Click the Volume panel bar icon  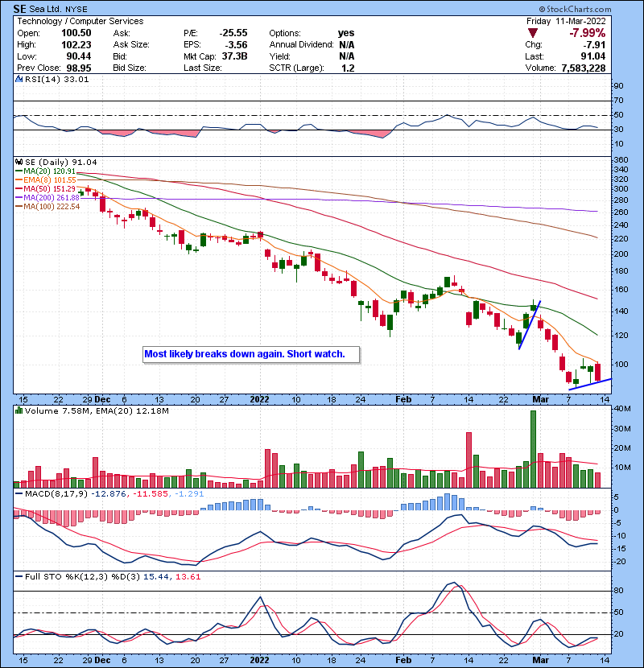tap(19, 410)
